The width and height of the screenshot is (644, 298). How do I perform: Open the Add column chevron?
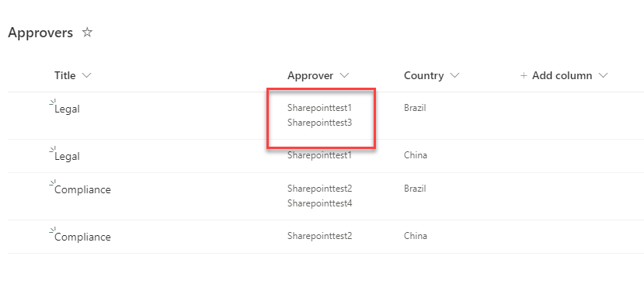coord(603,75)
